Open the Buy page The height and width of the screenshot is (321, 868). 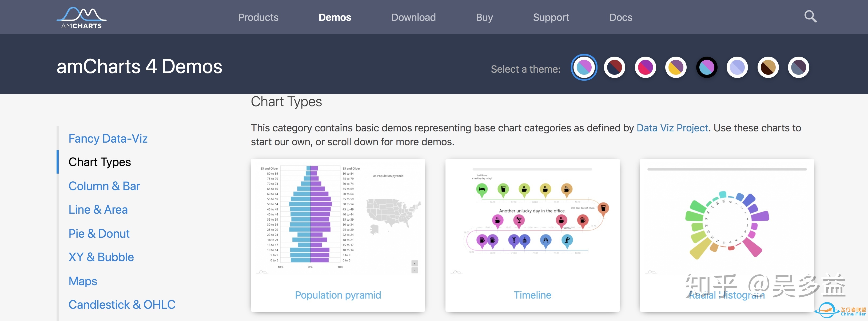pyautogui.click(x=484, y=17)
